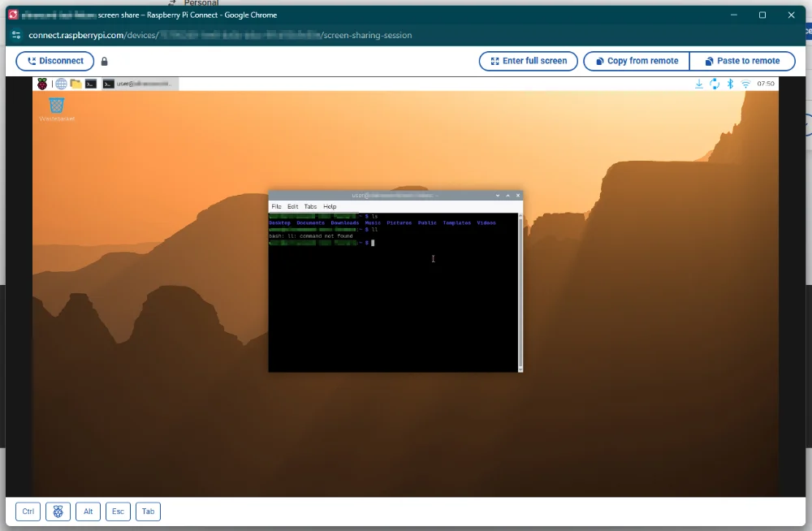Disconnect the screen sharing session
Image resolution: width=812 pixels, height=531 pixels.
pyautogui.click(x=55, y=61)
